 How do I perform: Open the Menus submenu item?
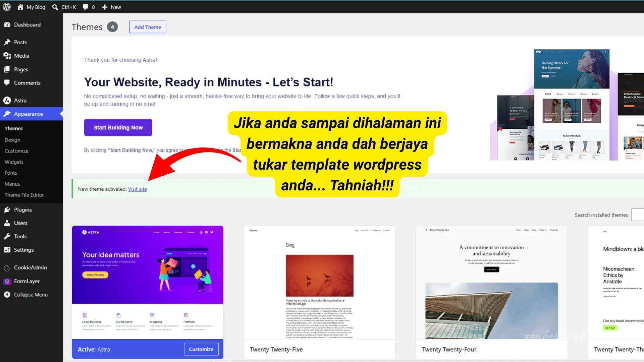12,184
